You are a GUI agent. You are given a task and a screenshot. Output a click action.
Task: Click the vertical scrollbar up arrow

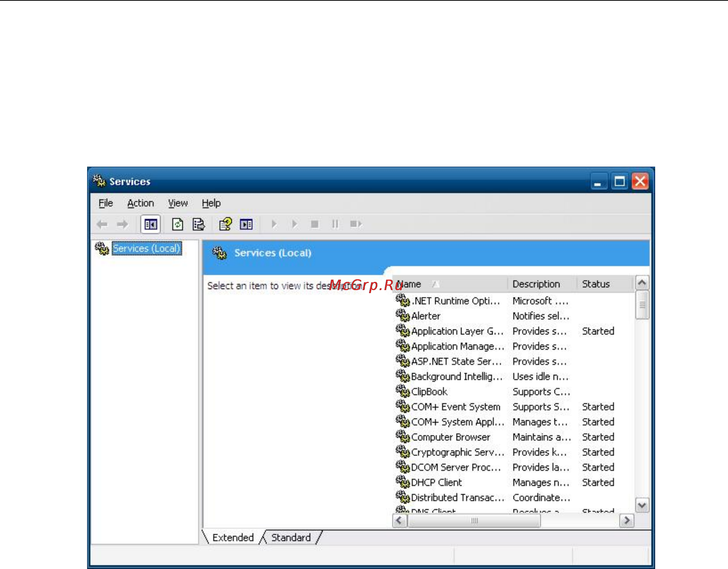point(642,283)
